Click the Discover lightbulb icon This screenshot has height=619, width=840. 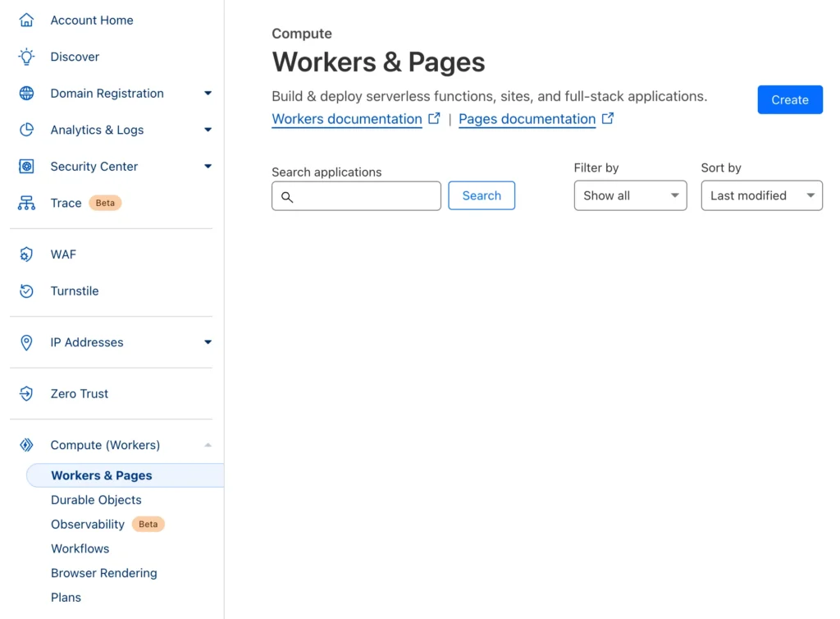click(26, 57)
